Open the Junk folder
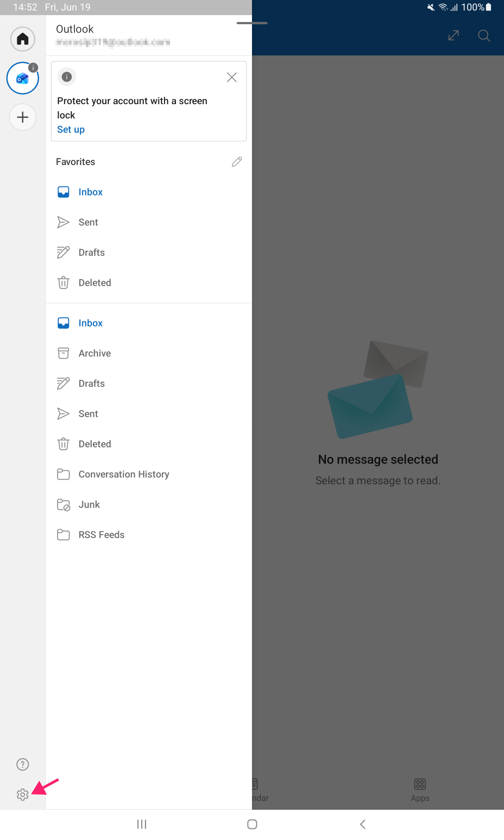504x840 pixels. point(149,504)
